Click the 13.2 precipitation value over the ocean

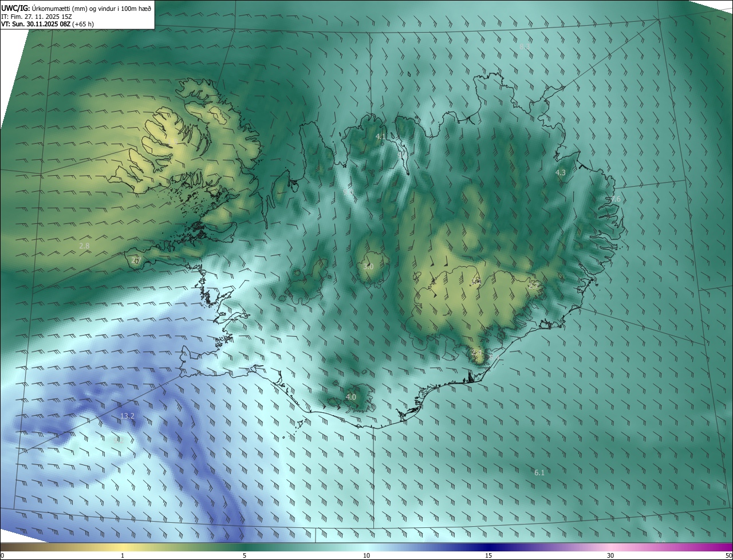tap(127, 416)
